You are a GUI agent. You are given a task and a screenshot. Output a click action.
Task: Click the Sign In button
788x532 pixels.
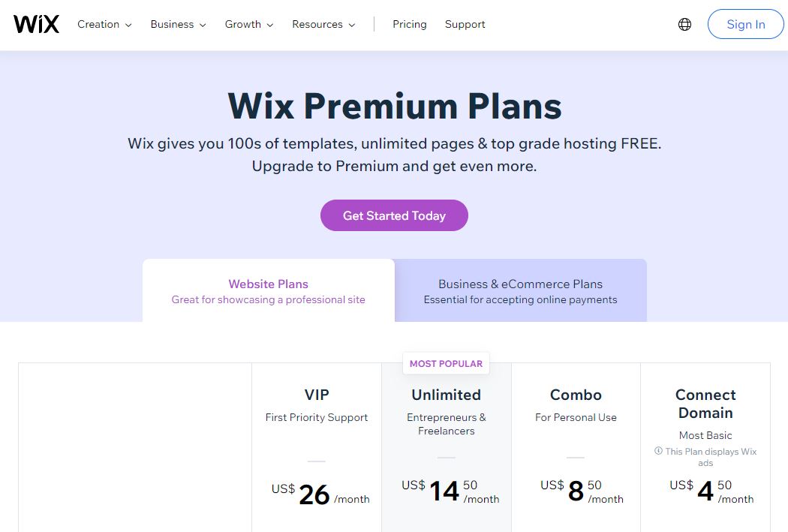coord(746,24)
